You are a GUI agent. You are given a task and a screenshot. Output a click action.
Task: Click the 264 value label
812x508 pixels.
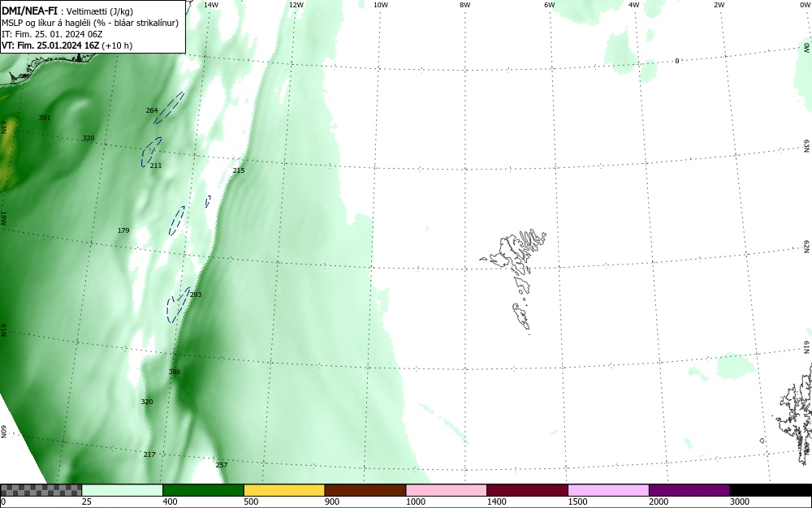point(152,110)
